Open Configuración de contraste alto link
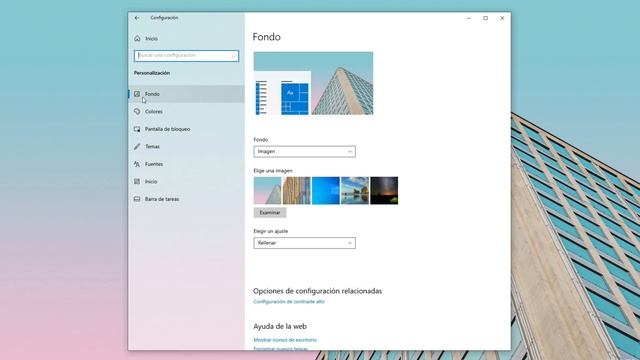Screen dimensions: 640x360 tap(289, 302)
